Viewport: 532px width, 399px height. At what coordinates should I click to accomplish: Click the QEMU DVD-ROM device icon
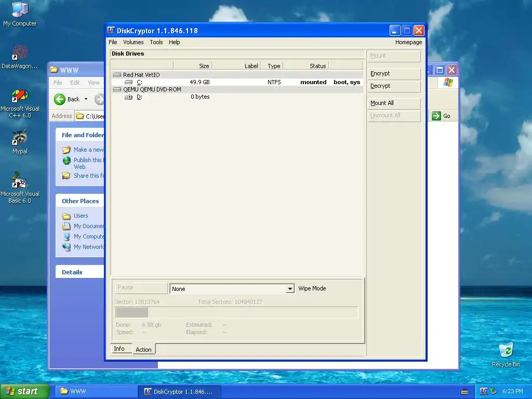pyautogui.click(x=117, y=89)
